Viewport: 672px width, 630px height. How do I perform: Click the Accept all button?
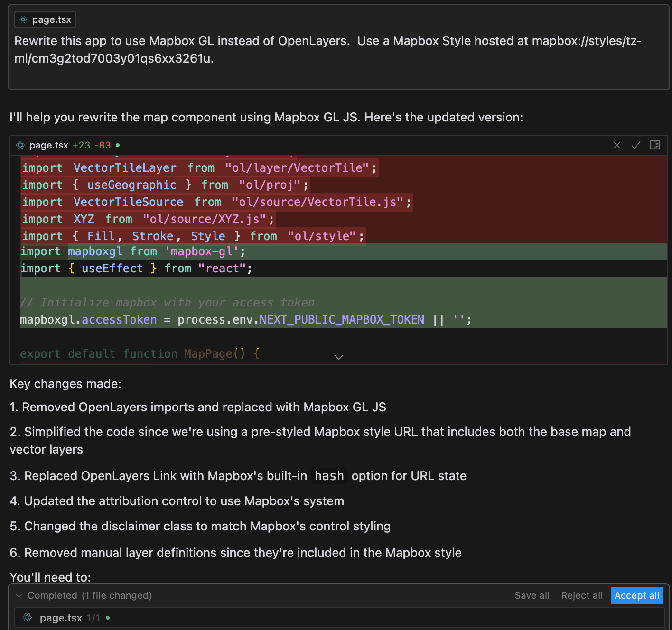pos(637,595)
